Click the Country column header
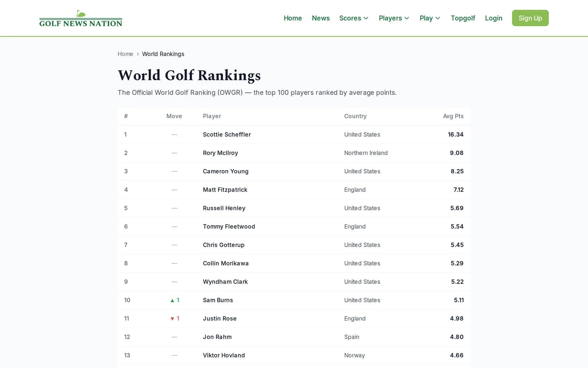588x368 pixels. tap(355, 116)
